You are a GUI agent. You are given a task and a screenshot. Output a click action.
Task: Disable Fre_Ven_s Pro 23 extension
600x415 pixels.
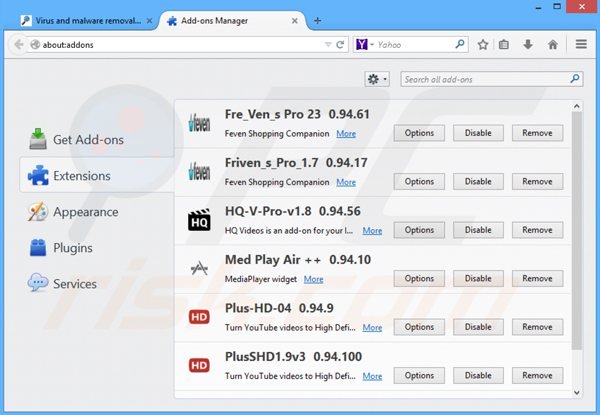(x=478, y=133)
